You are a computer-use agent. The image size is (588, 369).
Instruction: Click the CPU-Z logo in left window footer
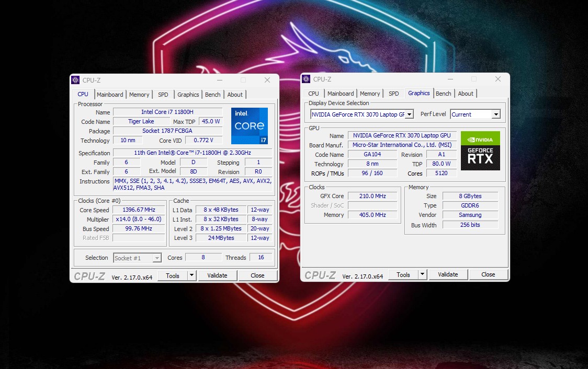point(90,275)
